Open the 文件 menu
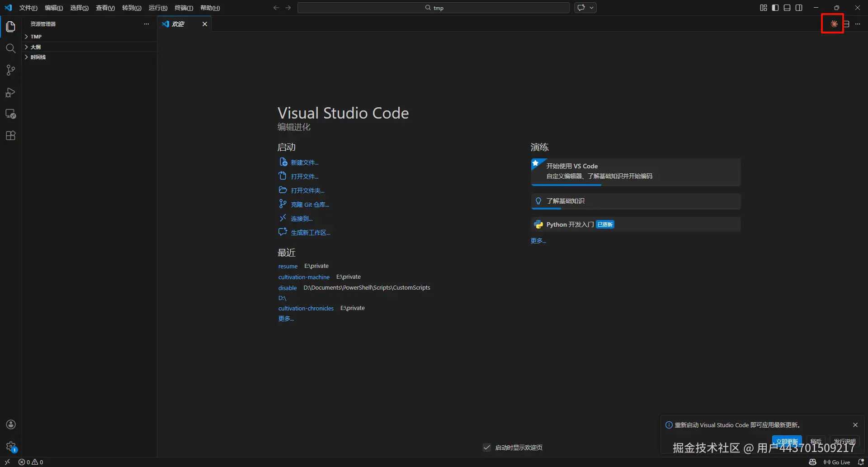 click(28, 8)
